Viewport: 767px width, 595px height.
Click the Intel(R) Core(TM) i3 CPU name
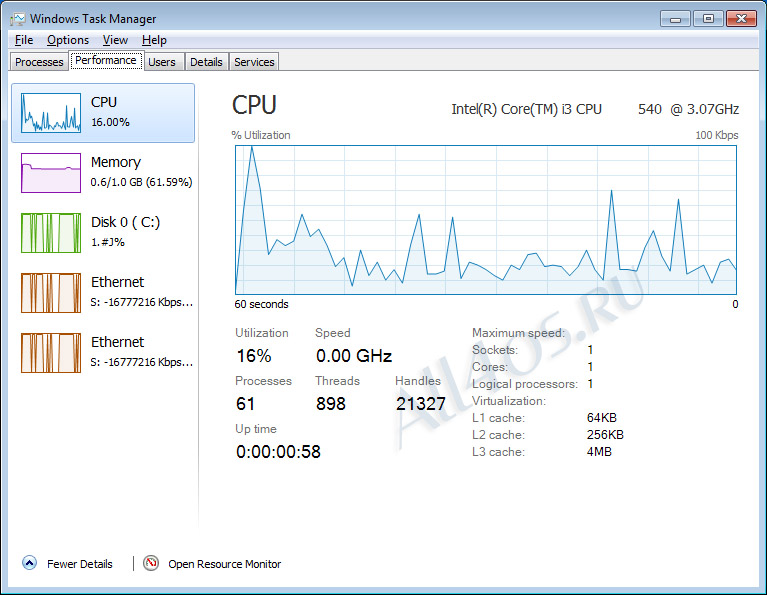(x=526, y=109)
